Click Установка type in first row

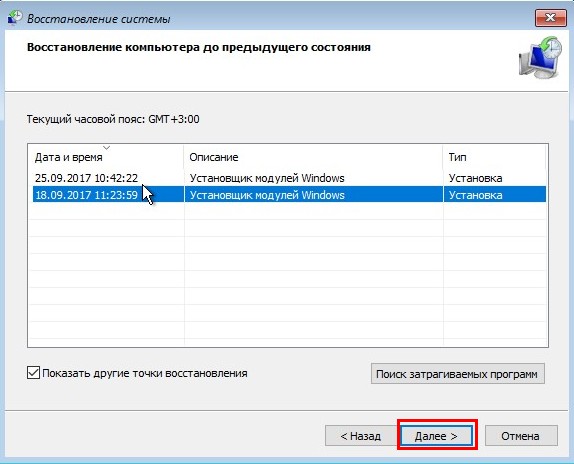pos(476,178)
